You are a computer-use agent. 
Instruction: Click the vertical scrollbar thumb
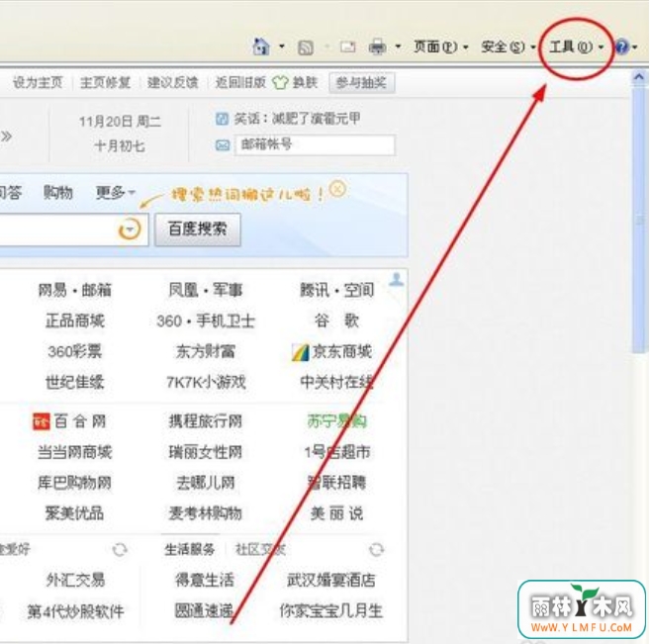pos(640,220)
